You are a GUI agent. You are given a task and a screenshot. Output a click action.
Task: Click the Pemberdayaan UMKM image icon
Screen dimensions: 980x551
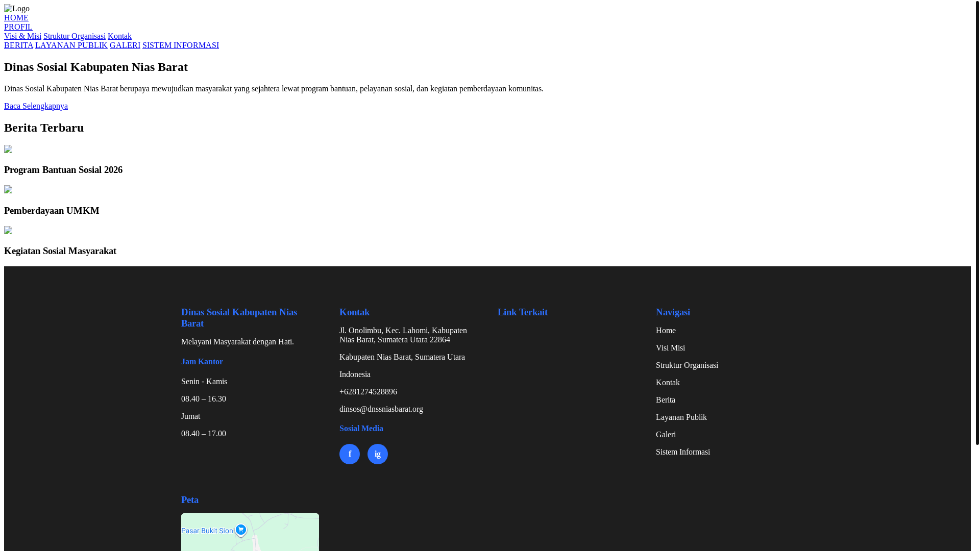coord(8,190)
